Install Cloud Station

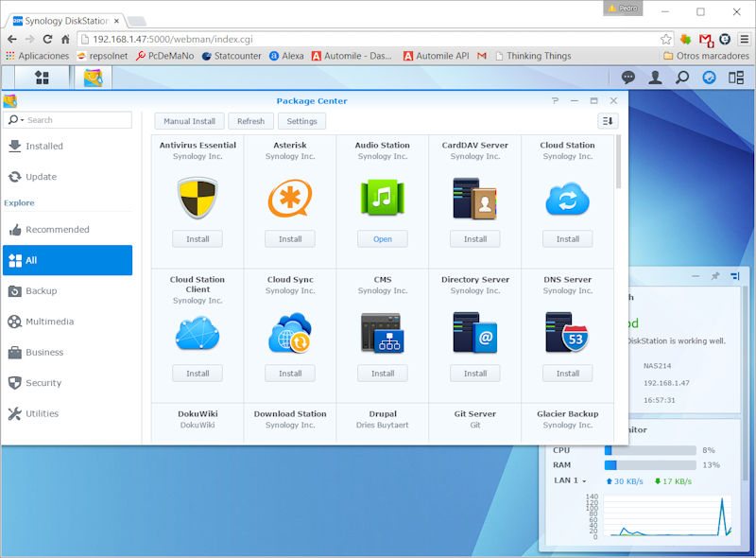coord(568,239)
